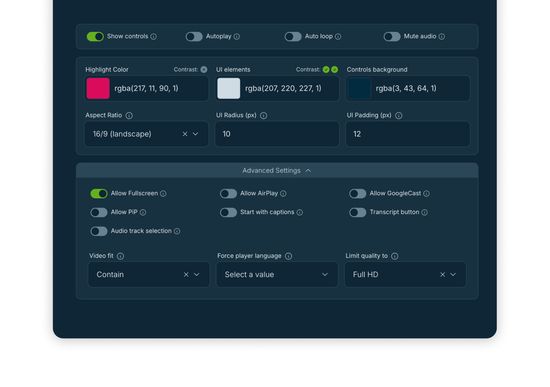The image size is (550, 387).
Task: Open the Force player language dropdown
Action: 277,275
